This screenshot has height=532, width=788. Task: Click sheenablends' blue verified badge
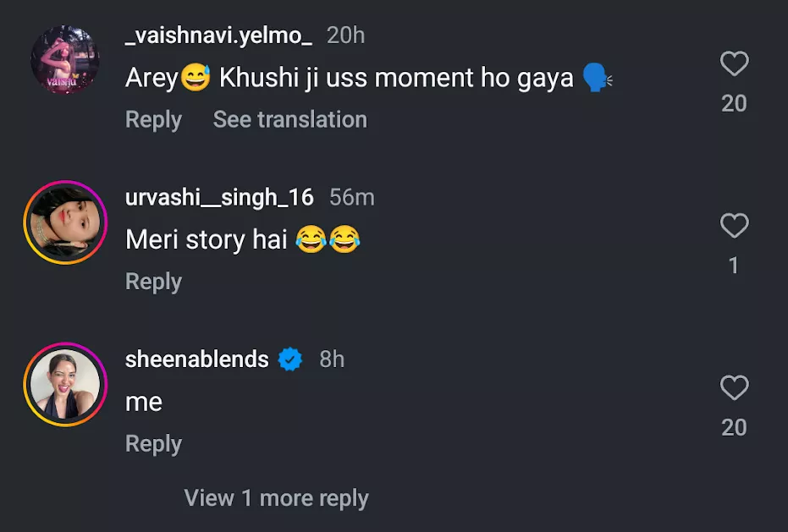tap(290, 359)
